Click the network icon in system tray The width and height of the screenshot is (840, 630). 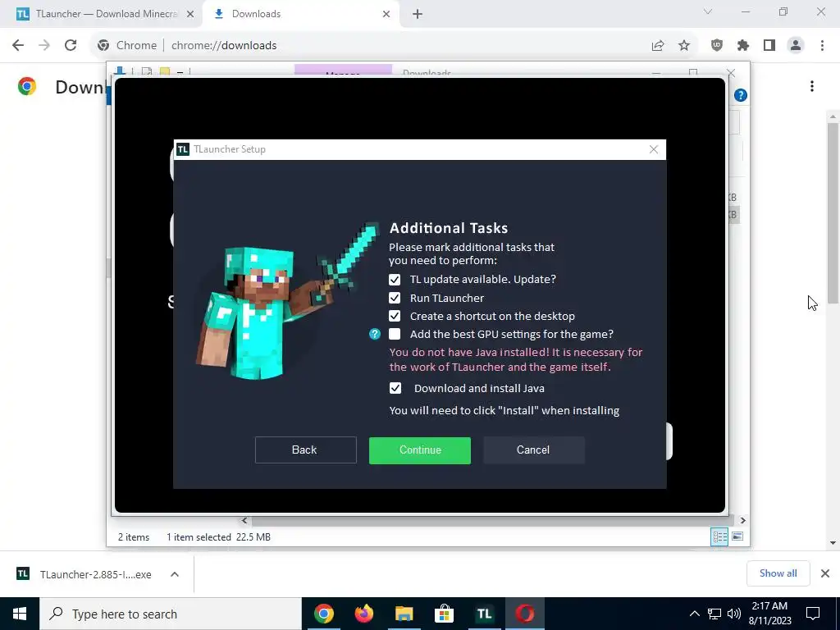coord(714,614)
